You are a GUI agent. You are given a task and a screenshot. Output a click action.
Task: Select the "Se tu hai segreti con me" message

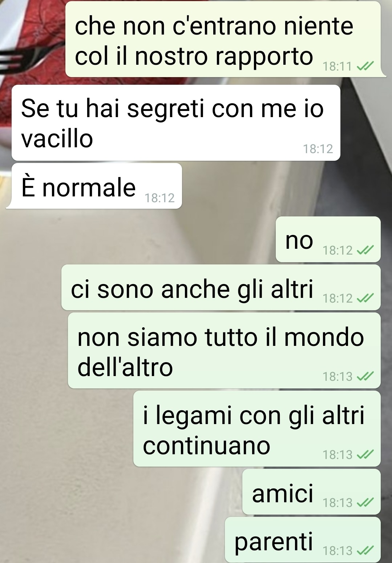176,123
